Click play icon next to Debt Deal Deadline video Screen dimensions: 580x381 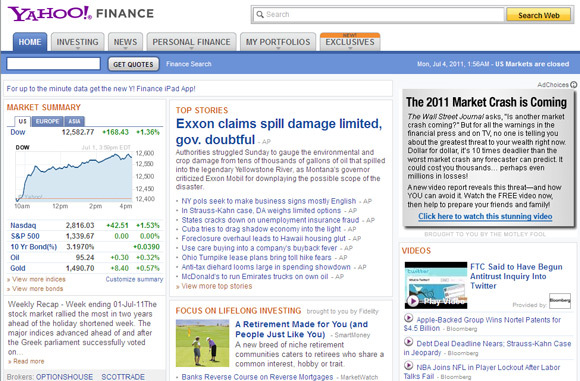408,342
